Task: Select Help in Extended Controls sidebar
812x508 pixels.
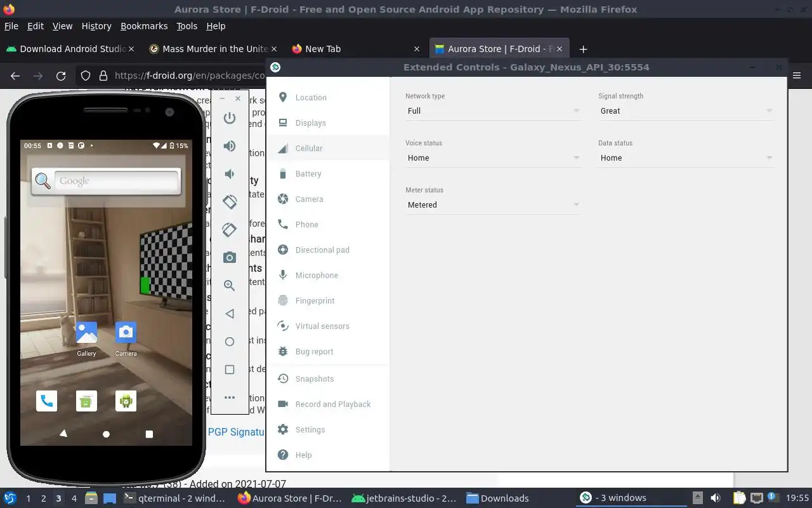Action: (x=328, y=455)
